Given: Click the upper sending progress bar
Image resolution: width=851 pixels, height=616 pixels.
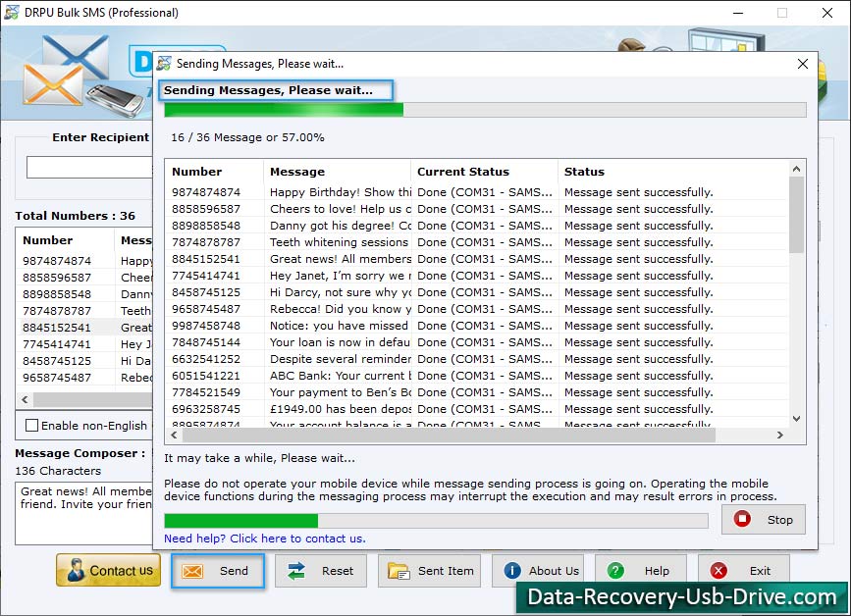Looking at the screenshot, I should tap(485, 110).
